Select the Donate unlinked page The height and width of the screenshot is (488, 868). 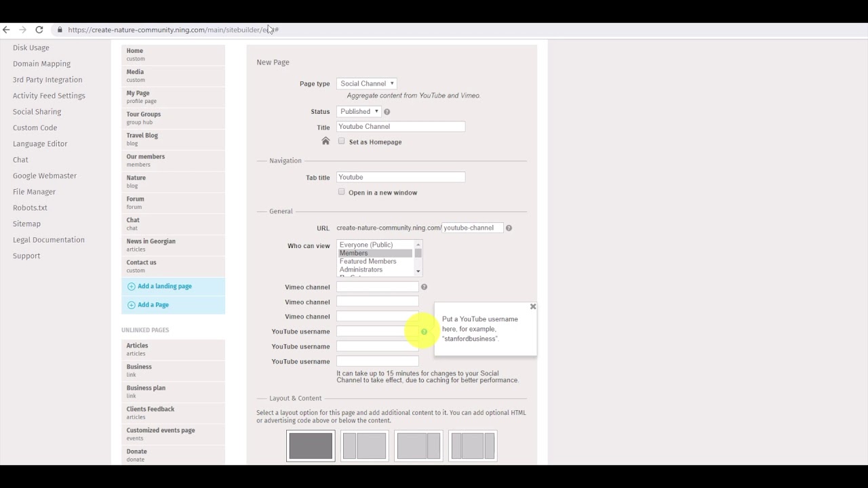(x=173, y=455)
